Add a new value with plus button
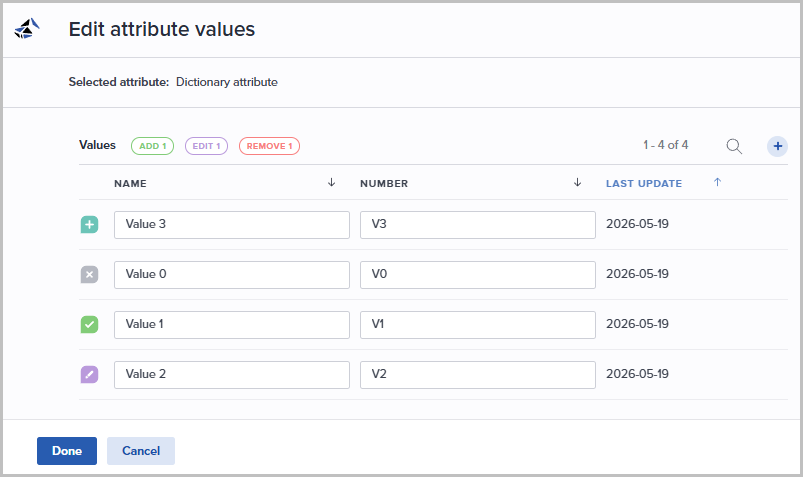Viewport: 803px width, 477px height. pyautogui.click(x=777, y=146)
